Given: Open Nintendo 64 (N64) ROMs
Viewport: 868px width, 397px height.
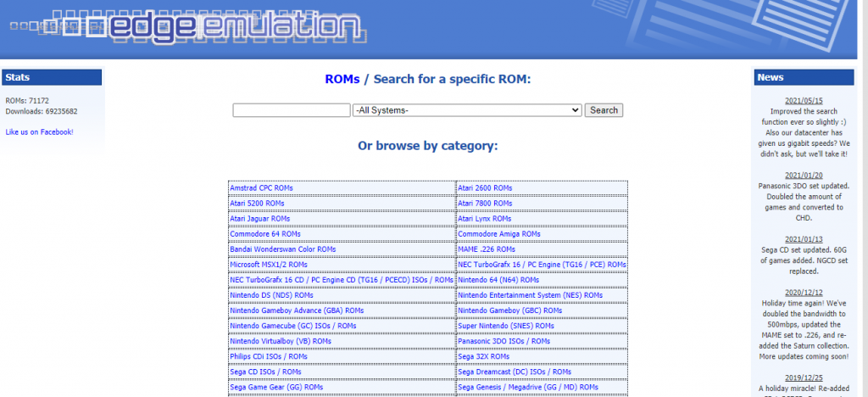Looking at the screenshot, I should coord(498,280).
